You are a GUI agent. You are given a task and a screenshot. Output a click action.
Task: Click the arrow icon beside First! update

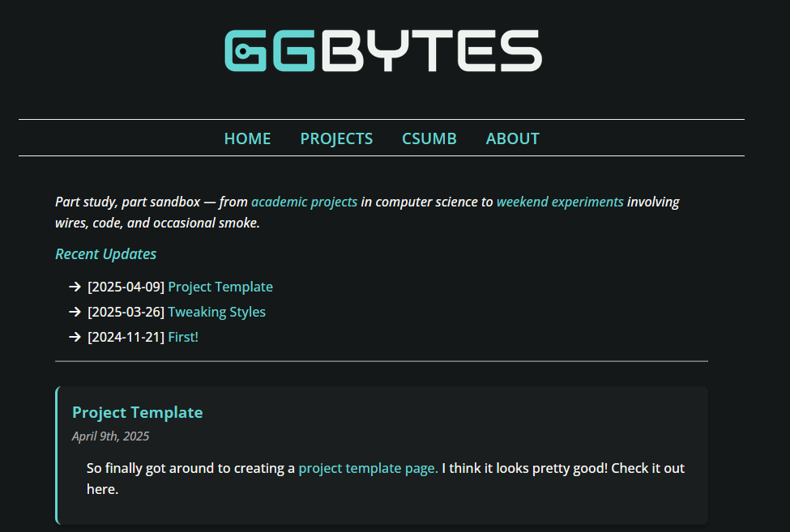point(75,337)
